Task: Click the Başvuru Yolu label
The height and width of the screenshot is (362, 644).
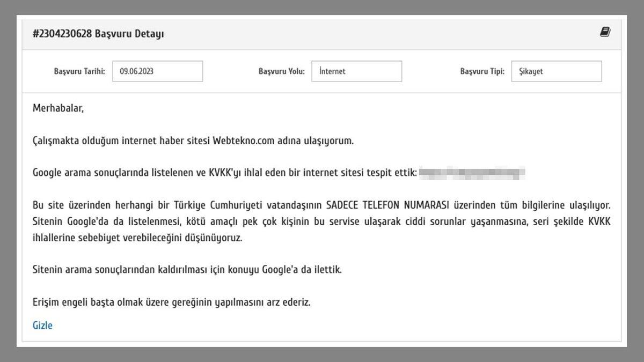Action: [281, 71]
